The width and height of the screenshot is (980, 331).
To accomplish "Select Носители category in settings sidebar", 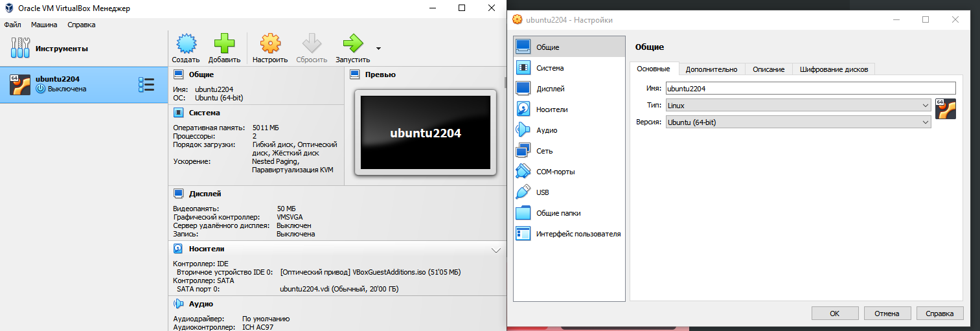I will 570,109.
